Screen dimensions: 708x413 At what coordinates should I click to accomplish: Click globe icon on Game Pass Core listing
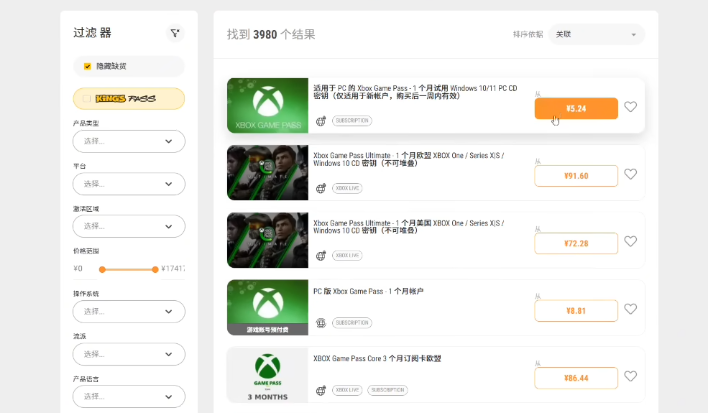coord(321,390)
